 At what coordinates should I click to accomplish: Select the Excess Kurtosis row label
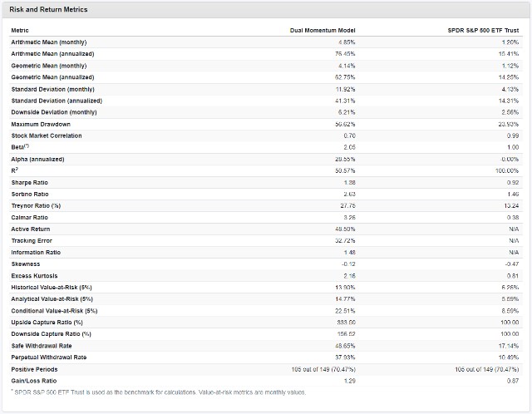pos(34,276)
